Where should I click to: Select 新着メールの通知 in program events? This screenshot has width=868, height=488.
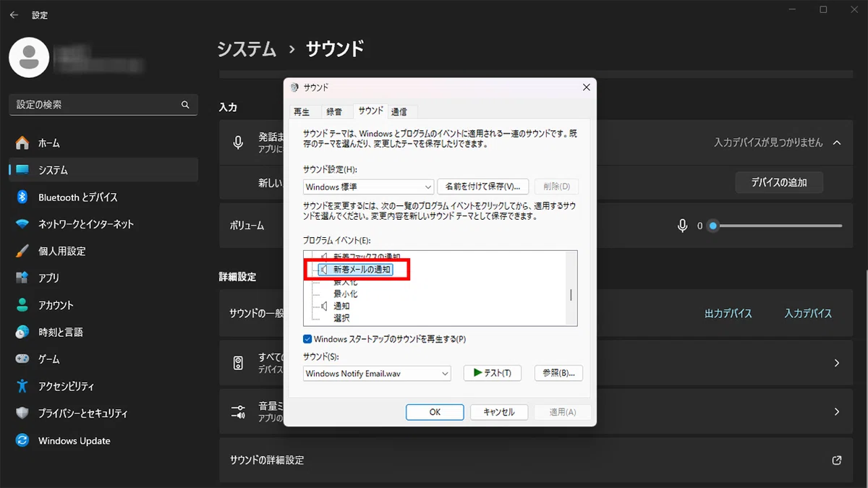coord(362,270)
